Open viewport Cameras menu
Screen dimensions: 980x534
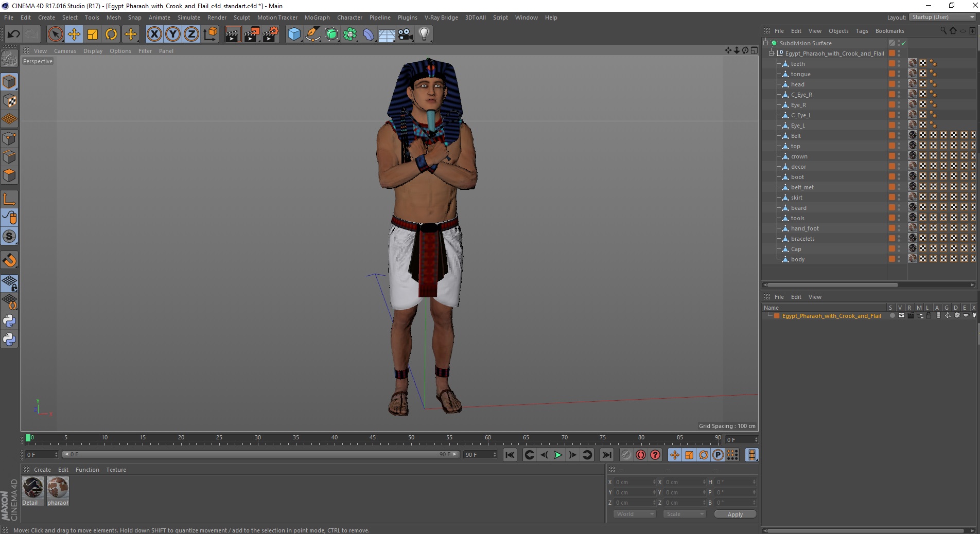pyautogui.click(x=65, y=51)
